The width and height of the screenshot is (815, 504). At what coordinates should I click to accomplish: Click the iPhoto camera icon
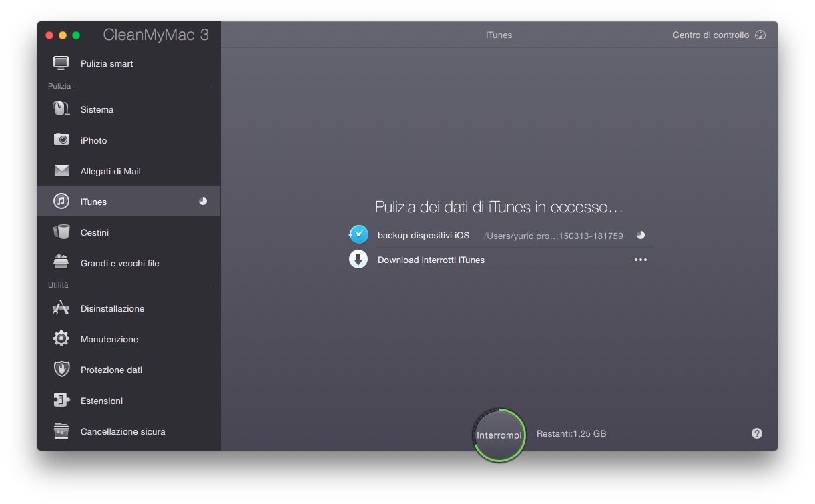pyautogui.click(x=61, y=140)
